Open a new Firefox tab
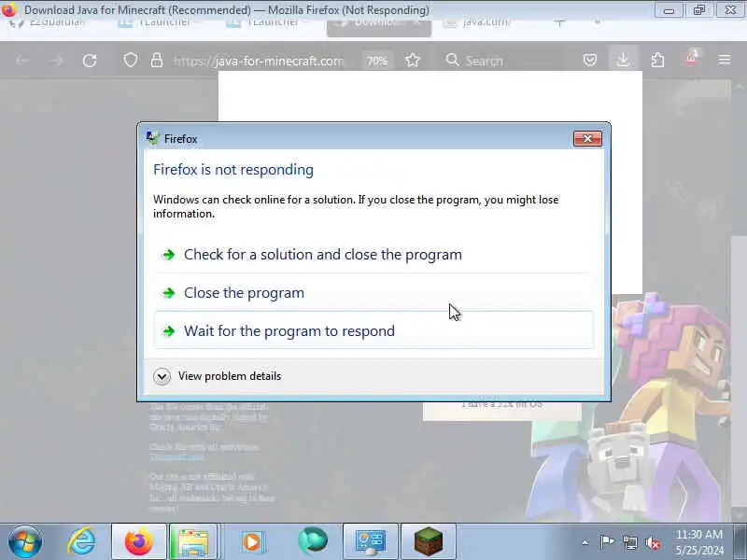The width and height of the screenshot is (747, 560). click(x=559, y=22)
